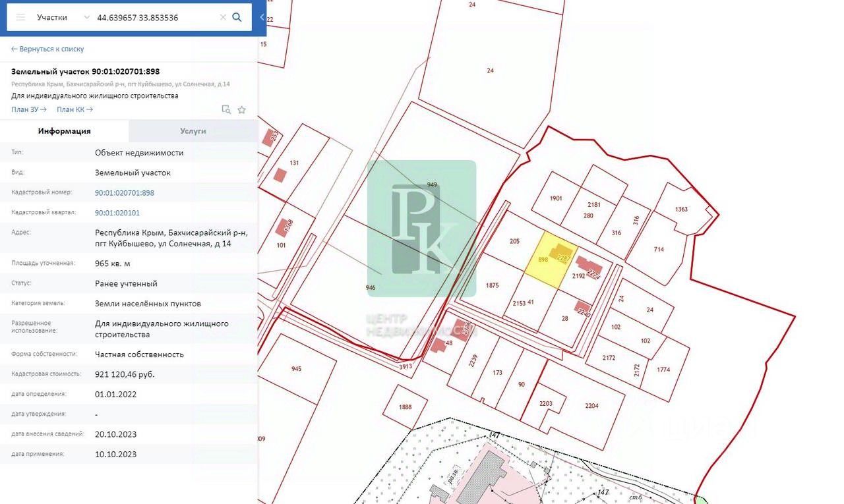Click the date value 10.10.2023
844x504 pixels.
[x=116, y=454]
